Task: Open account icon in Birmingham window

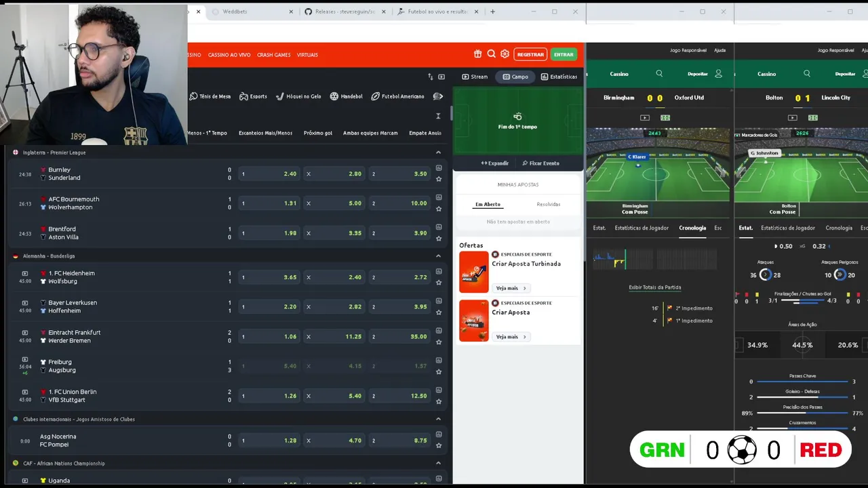Action: point(719,74)
